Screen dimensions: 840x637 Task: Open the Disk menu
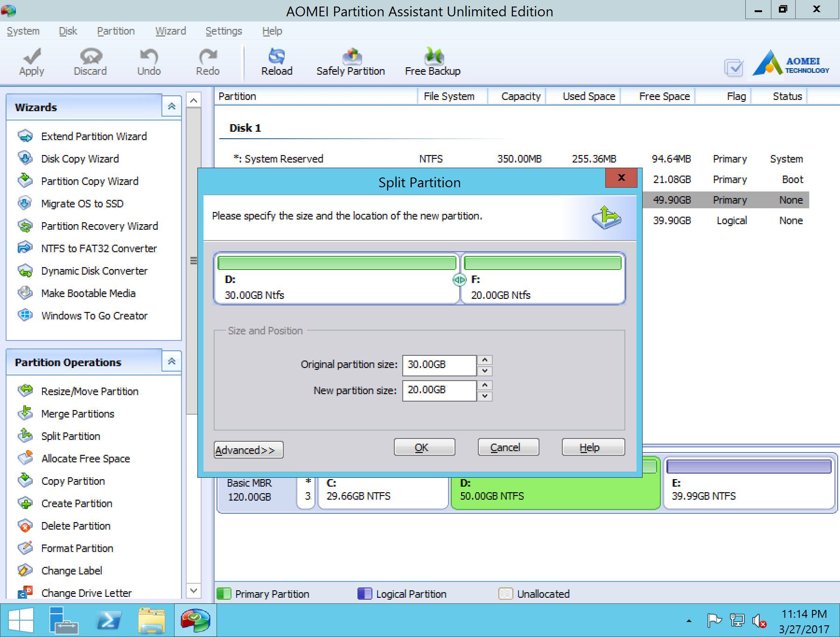click(x=68, y=31)
